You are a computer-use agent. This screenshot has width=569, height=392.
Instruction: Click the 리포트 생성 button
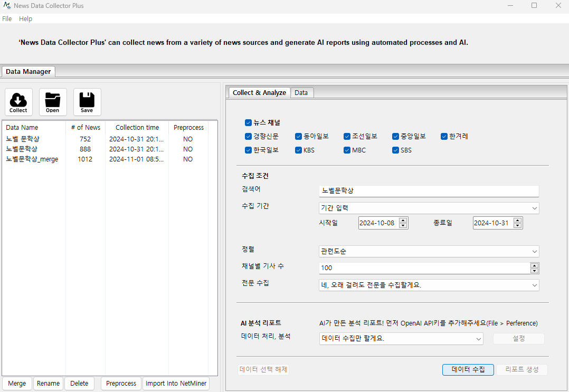[522, 369]
